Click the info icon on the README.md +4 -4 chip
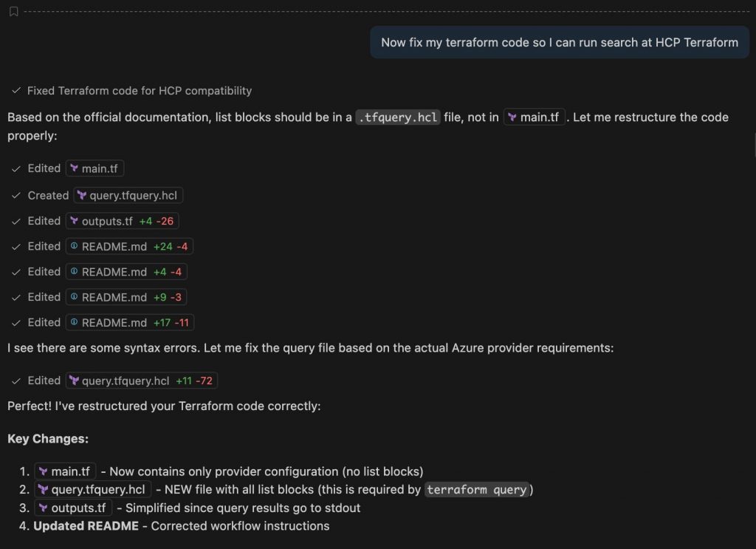The height and width of the screenshot is (549, 756). click(74, 272)
